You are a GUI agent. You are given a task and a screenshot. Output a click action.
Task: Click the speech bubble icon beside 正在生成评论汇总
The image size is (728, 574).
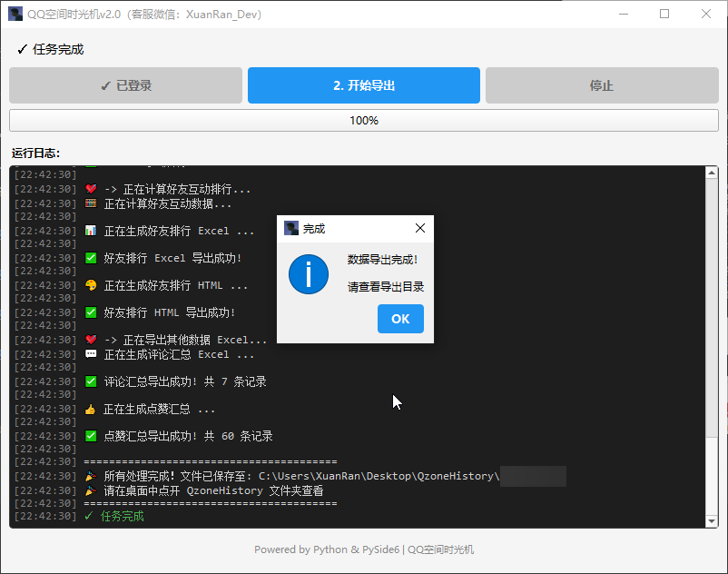[x=91, y=354]
